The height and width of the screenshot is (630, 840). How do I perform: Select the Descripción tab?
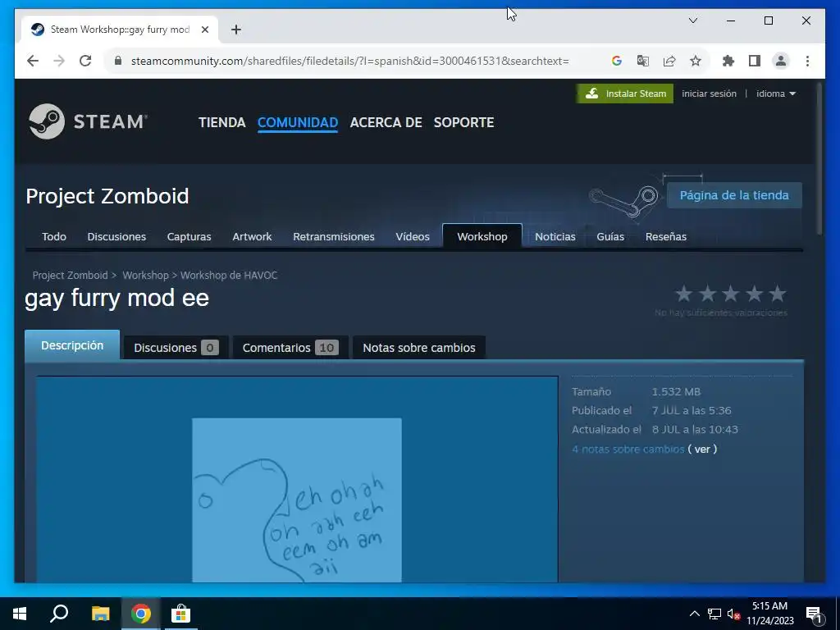(x=72, y=345)
